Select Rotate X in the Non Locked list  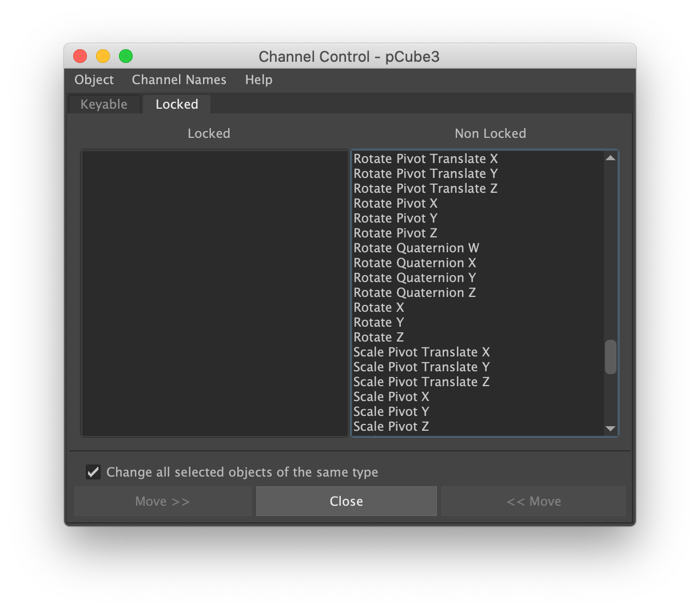click(379, 308)
